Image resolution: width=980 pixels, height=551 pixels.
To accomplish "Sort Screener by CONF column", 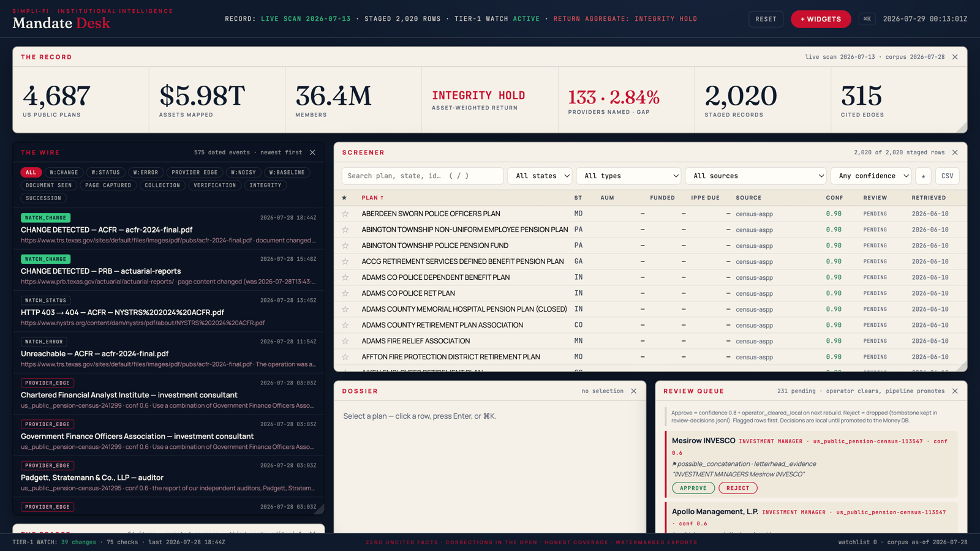I will coord(834,198).
